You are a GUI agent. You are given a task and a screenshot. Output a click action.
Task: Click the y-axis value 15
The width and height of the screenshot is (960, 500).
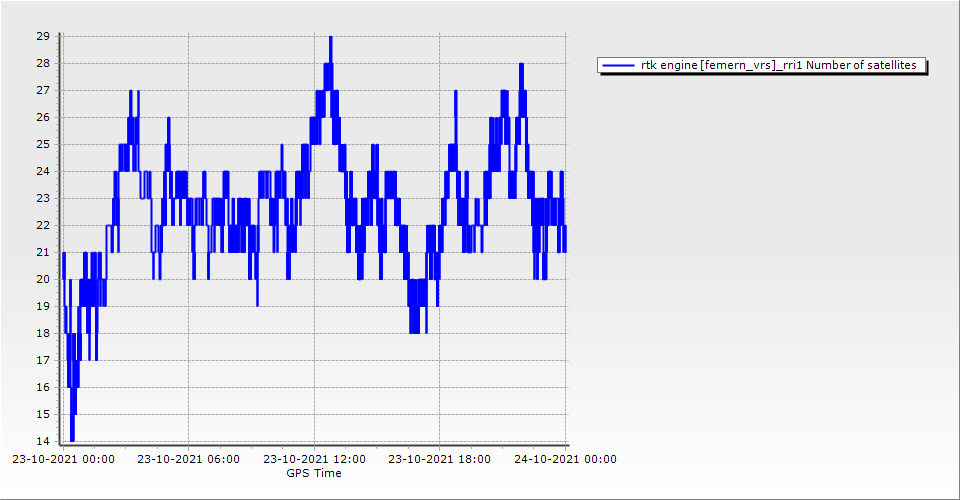[43, 414]
